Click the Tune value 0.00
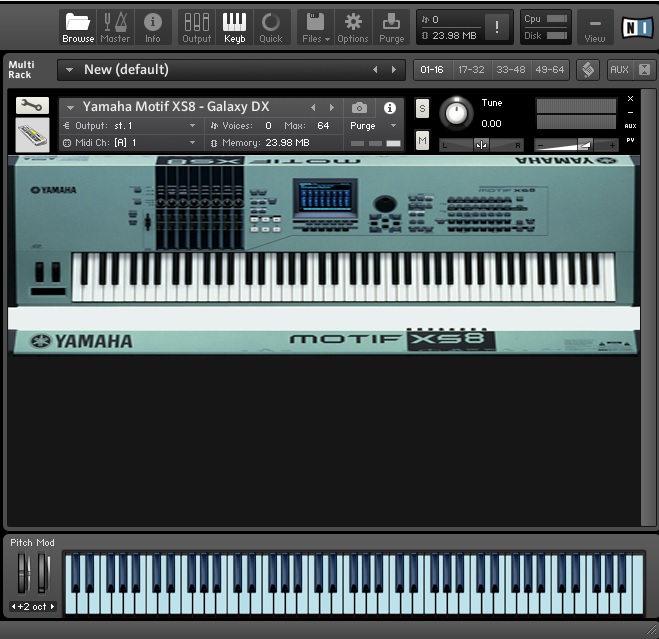Screen dimensions: 659x639 coord(491,124)
